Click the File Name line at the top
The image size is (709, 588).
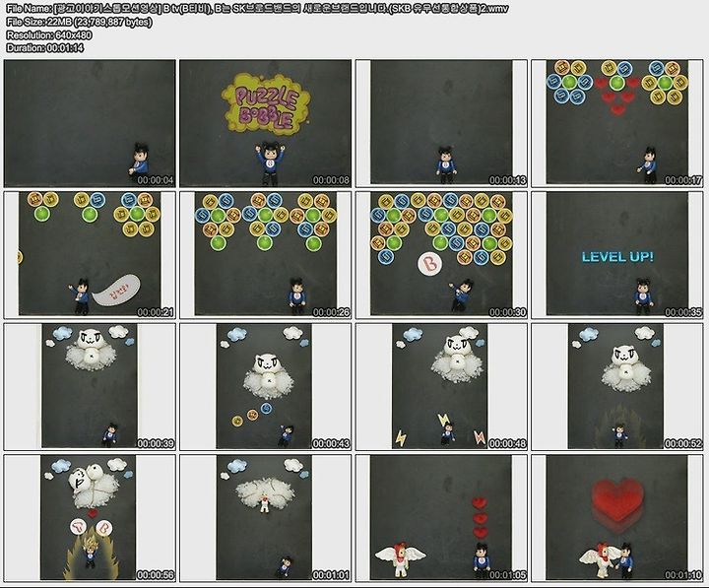tap(257, 9)
